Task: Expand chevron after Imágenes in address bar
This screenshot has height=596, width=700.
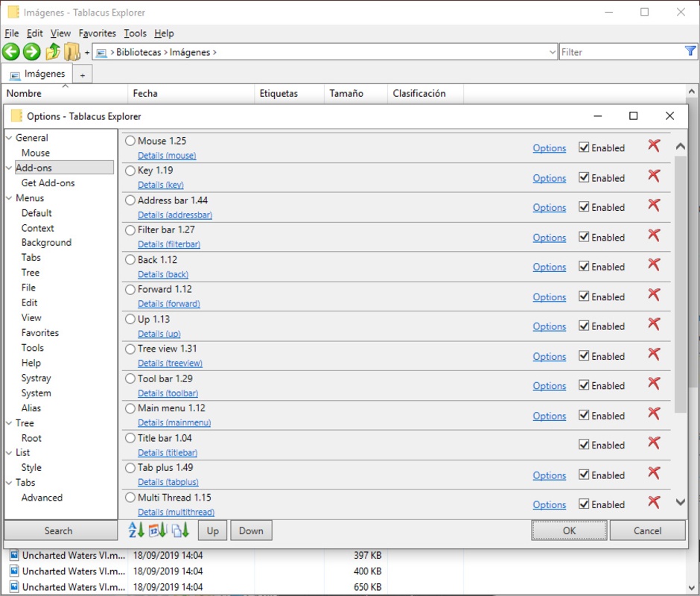Action: (214, 52)
